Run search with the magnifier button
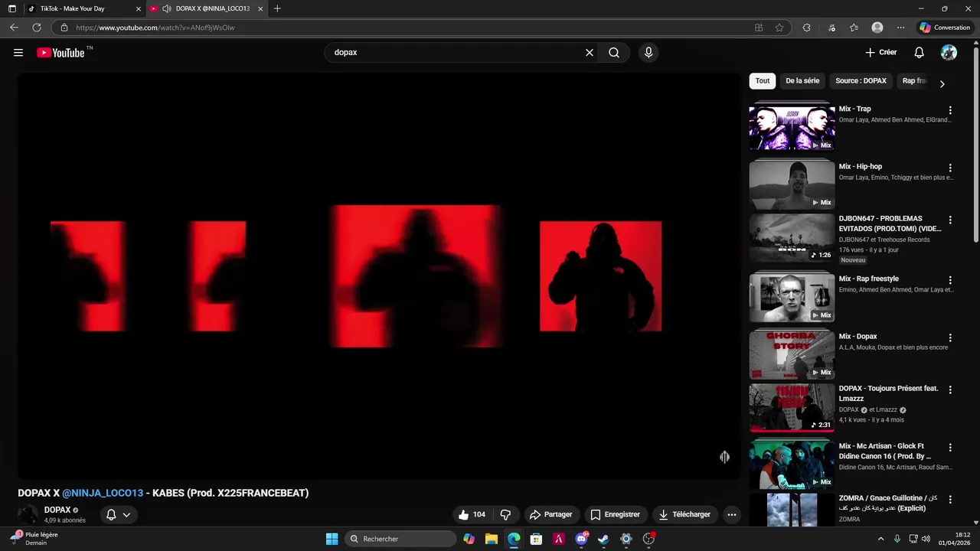 coord(614,53)
